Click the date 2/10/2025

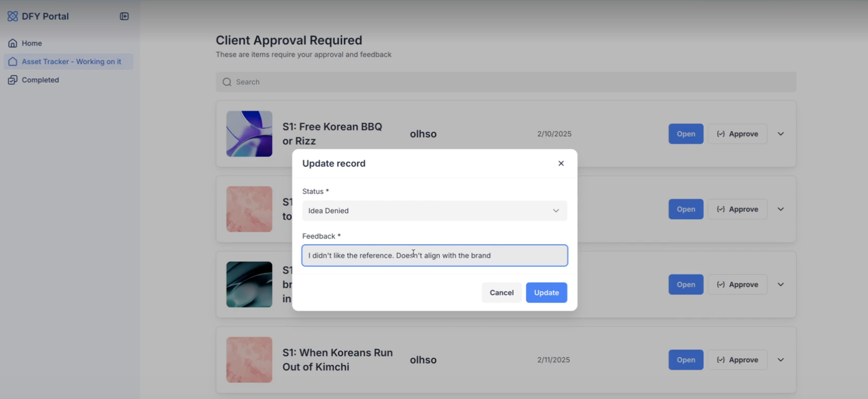click(x=554, y=134)
